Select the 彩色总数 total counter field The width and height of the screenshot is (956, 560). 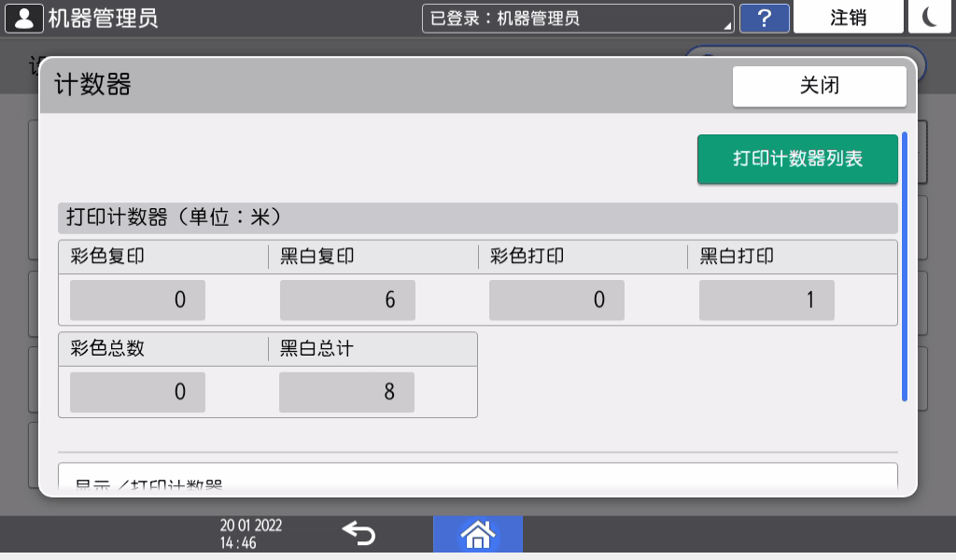click(x=136, y=392)
